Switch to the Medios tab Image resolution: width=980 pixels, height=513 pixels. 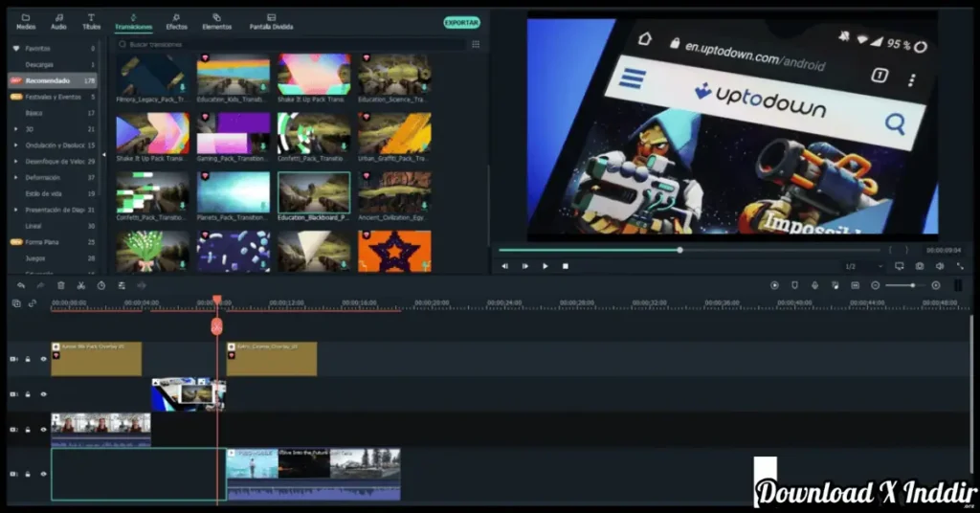(26, 22)
